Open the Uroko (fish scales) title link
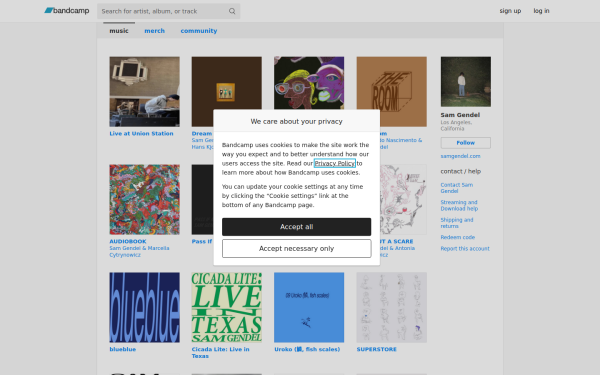600x375 pixels. point(307,349)
